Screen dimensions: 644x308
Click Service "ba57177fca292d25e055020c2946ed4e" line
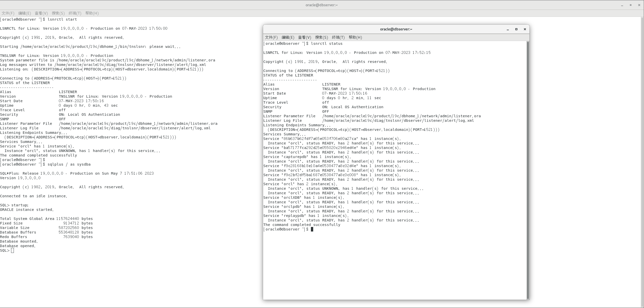click(x=332, y=148)
